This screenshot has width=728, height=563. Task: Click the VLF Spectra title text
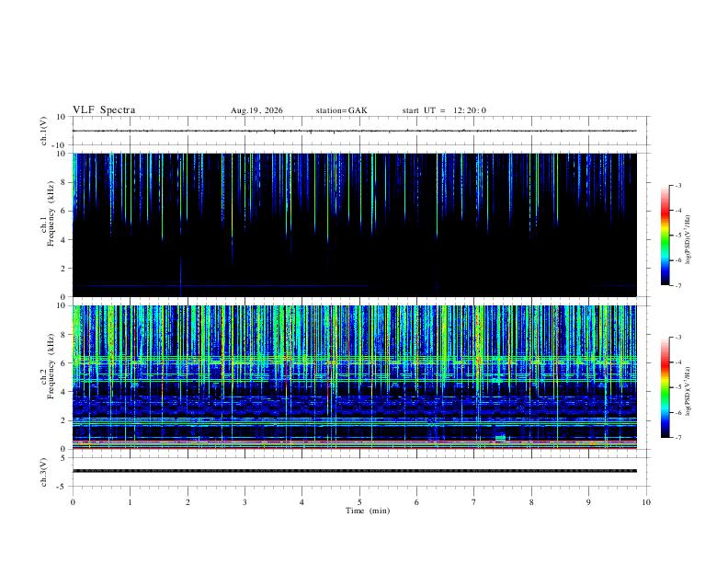[104, 110]
